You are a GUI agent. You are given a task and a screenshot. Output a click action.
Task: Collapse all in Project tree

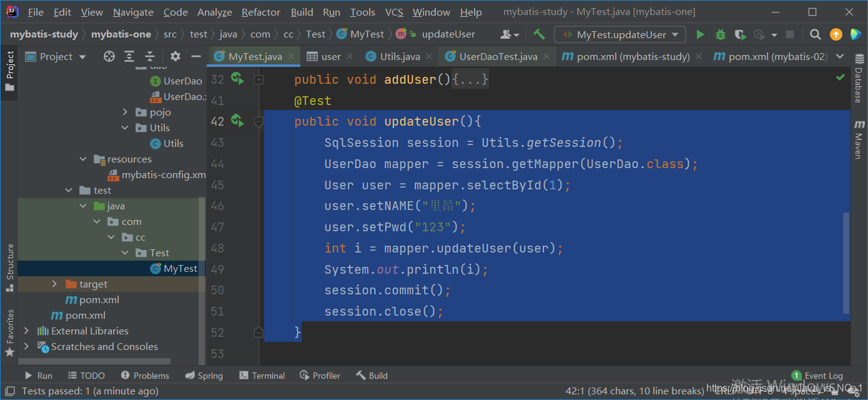pos(150,56)
